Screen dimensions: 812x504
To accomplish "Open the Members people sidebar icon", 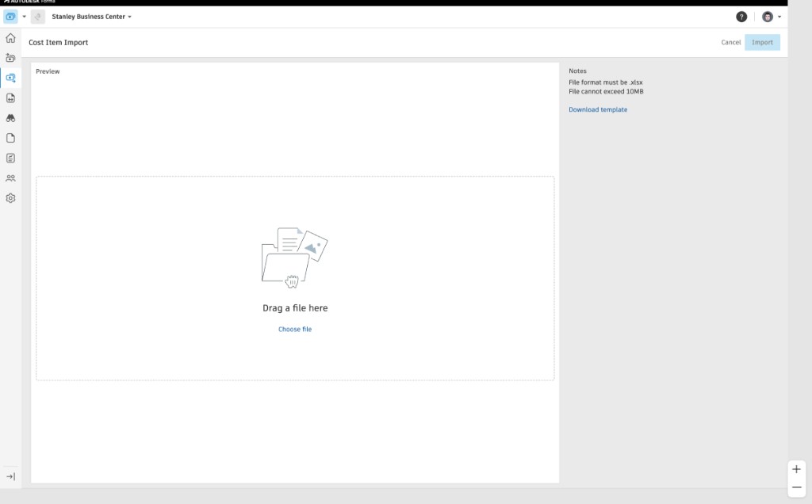I will pos(10,178).
